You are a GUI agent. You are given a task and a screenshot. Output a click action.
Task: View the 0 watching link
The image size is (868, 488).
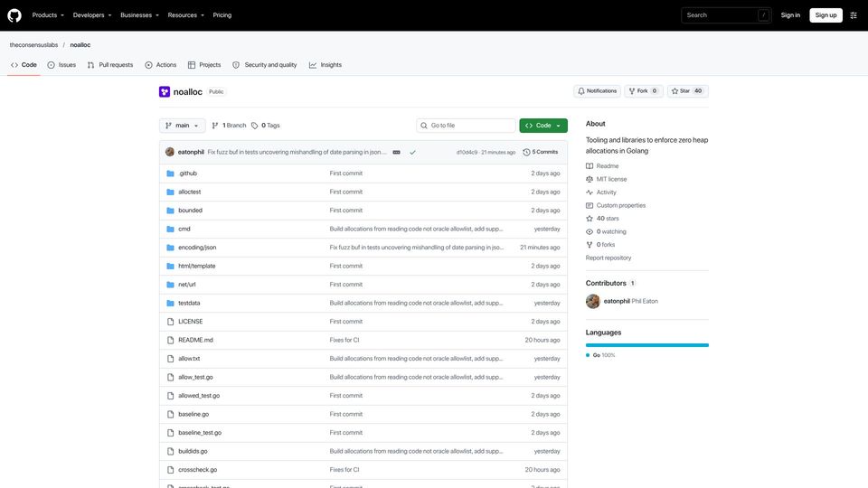(606, 232)
